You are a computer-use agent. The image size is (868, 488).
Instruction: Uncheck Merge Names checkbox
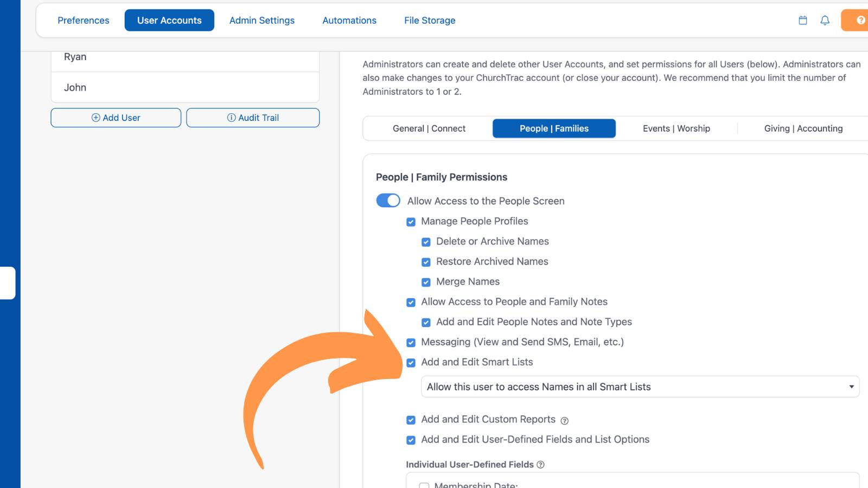(426, 282)
